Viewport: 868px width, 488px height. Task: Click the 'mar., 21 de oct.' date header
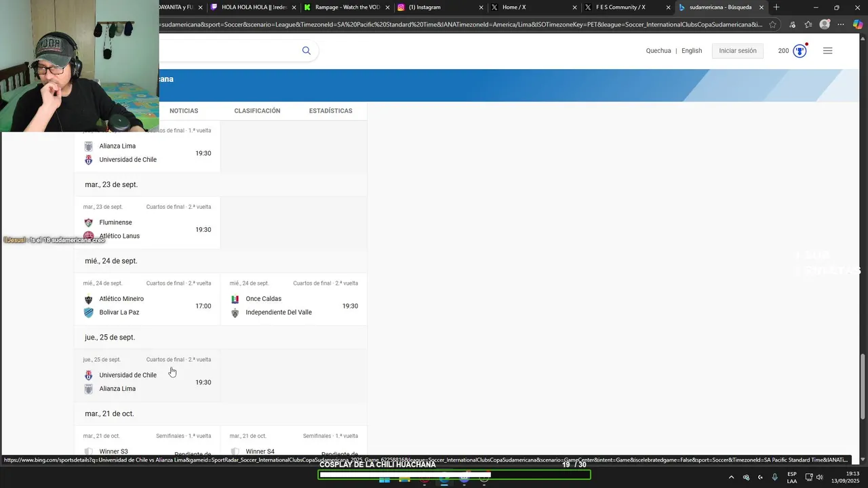pos(109,413)
